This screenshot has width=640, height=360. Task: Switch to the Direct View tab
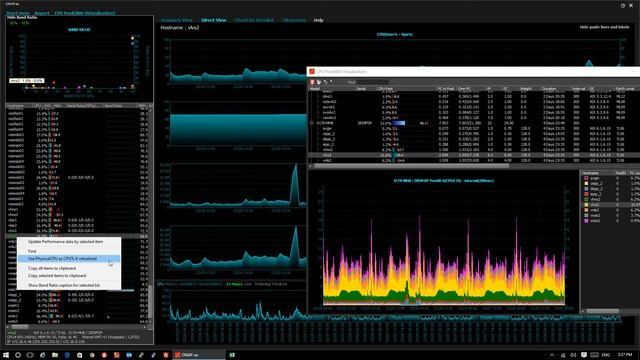click(213, 20)
